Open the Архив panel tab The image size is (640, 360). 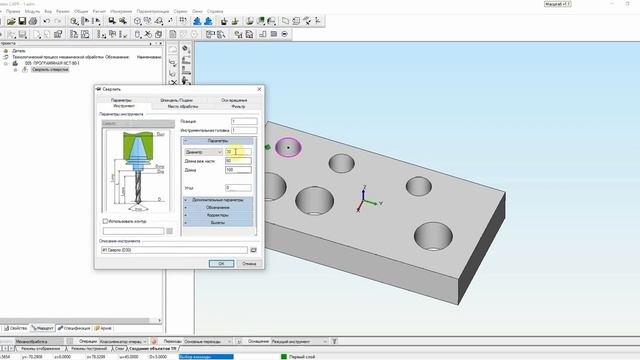(103, 328)
